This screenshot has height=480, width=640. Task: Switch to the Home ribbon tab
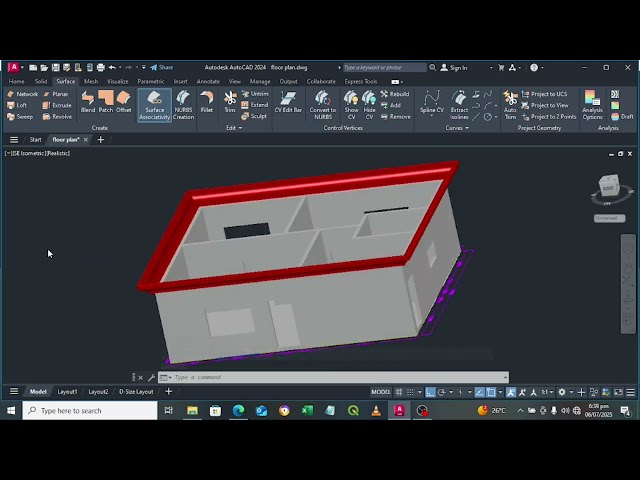coord(16,81)
